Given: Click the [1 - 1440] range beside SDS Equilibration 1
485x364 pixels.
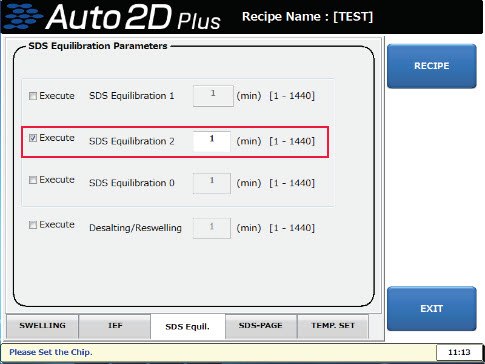Looking at the screenshot, I should [292, 96].
